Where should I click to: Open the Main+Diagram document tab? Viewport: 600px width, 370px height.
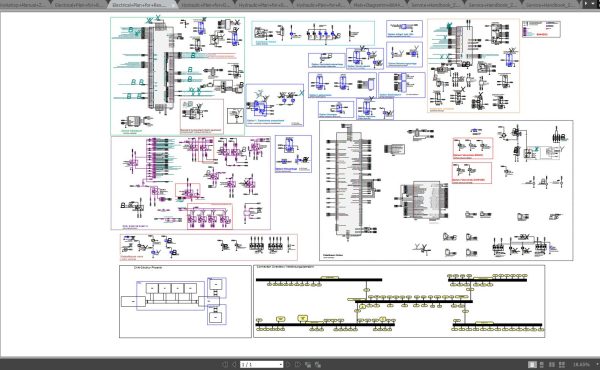(377, 5)
